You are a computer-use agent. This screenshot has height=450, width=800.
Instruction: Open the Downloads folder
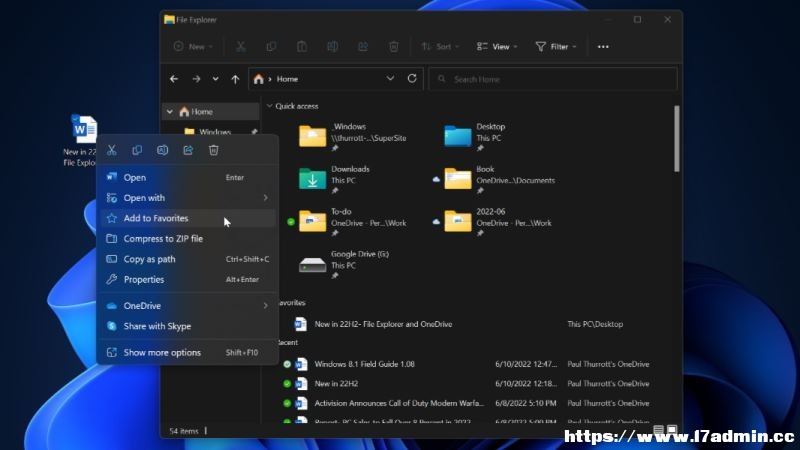(x=335, y=180)
